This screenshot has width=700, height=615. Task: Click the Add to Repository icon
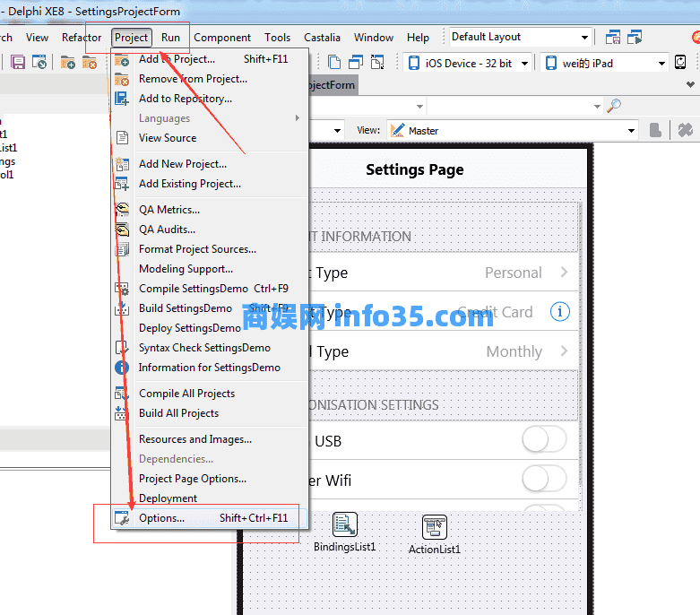pyautogui.click(x=122, y=99)
